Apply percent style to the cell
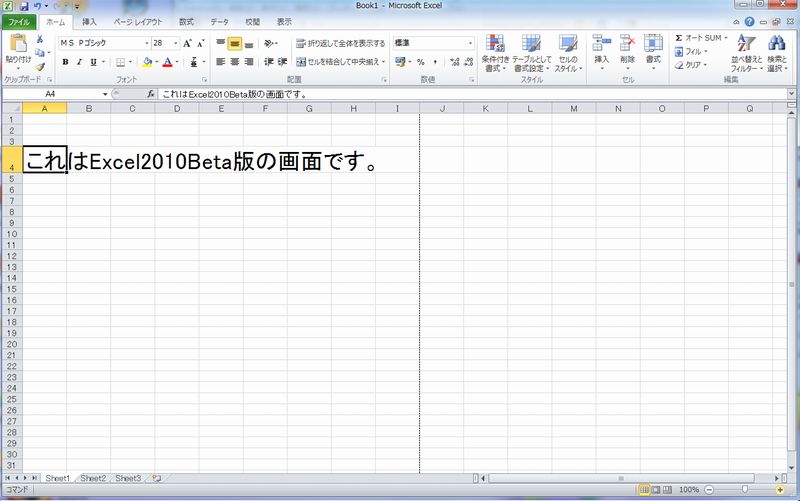 (x=420, y=62)
